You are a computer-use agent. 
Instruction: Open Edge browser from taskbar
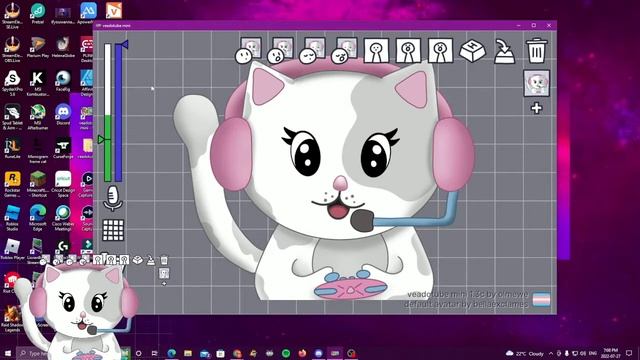tap(171, 353)
